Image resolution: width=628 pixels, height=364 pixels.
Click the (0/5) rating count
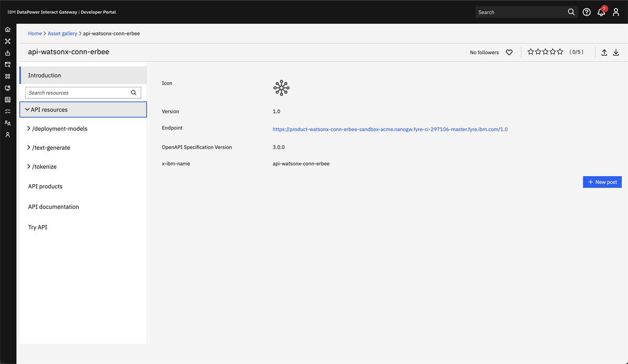(576, 52)
